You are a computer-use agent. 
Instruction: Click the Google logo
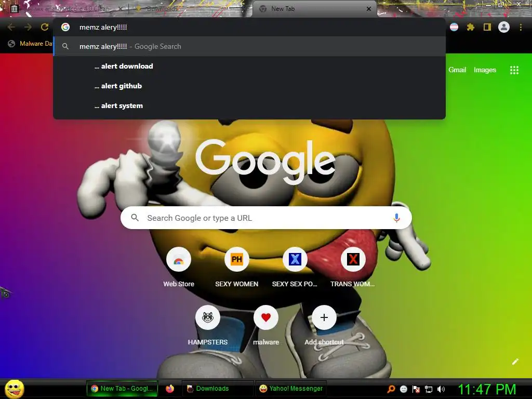click(265, 162)
